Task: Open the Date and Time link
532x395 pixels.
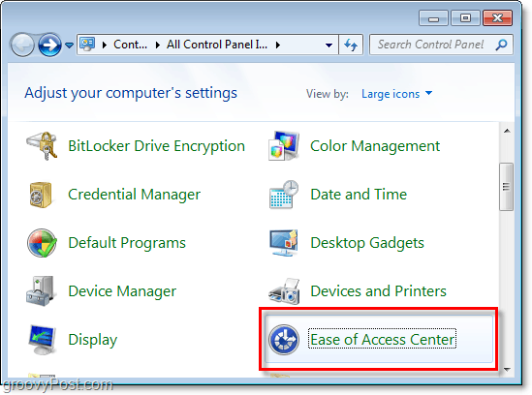Action: click(359, 195)
